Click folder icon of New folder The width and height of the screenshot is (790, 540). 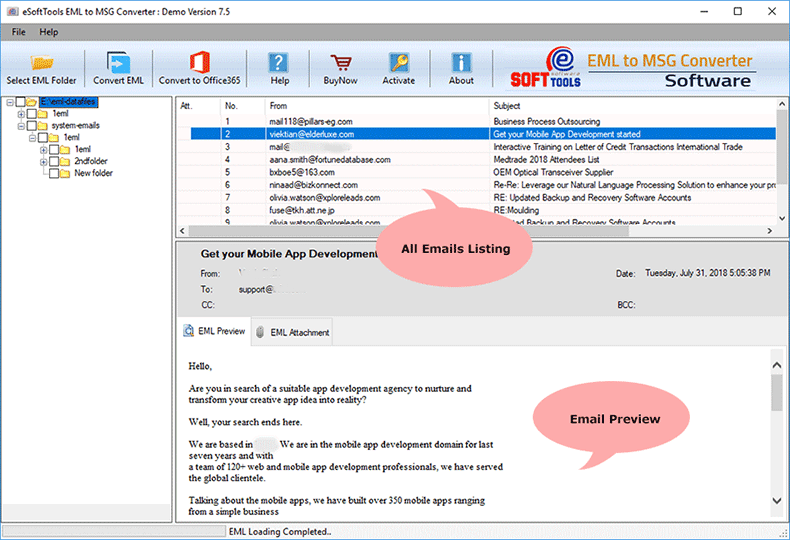click(x=65, y=173)
